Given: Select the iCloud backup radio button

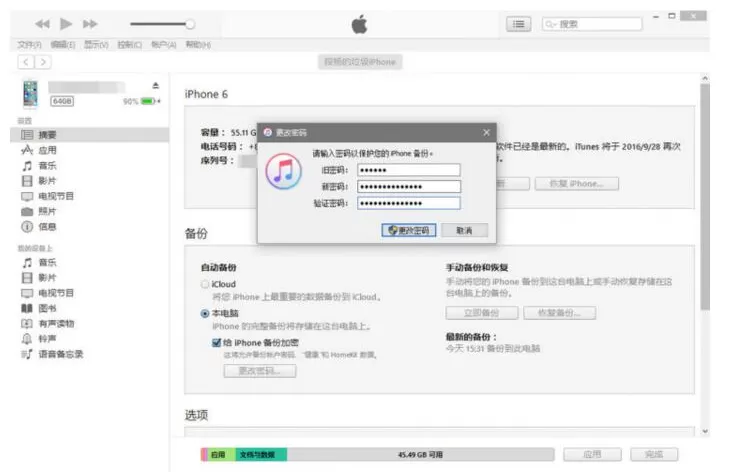Looking at the screenshot, I should tap(205, 285).
